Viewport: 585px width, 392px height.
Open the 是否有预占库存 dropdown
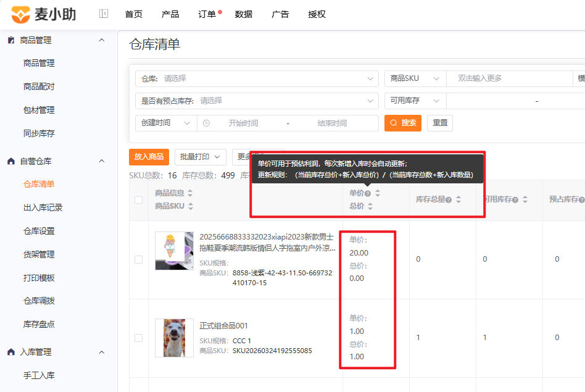click(257, 101)
